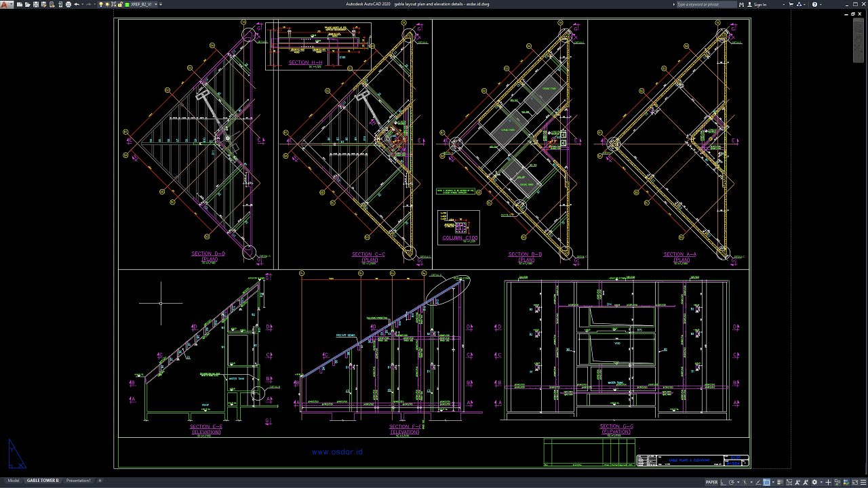Expand the Sign In dropdown arrow

[784, 4]
